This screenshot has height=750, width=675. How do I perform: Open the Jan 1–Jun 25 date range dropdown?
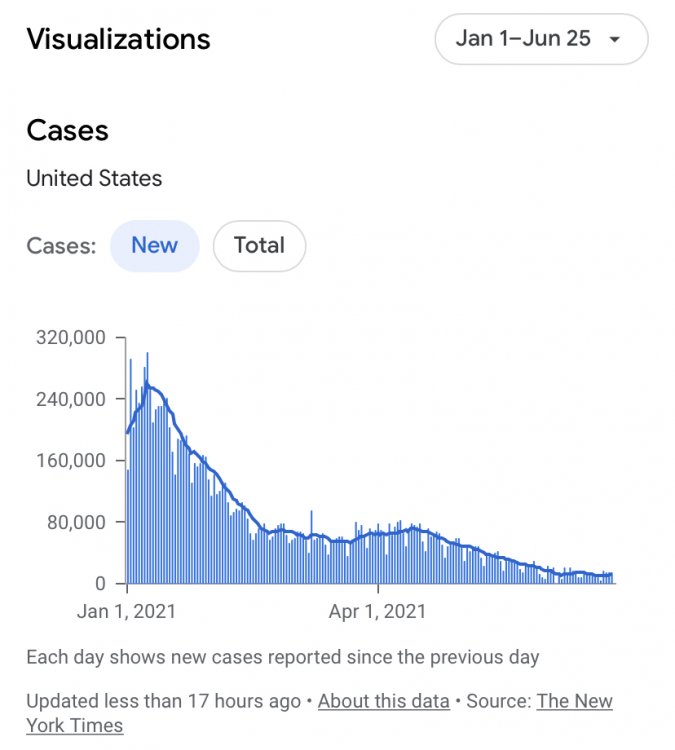541,39
